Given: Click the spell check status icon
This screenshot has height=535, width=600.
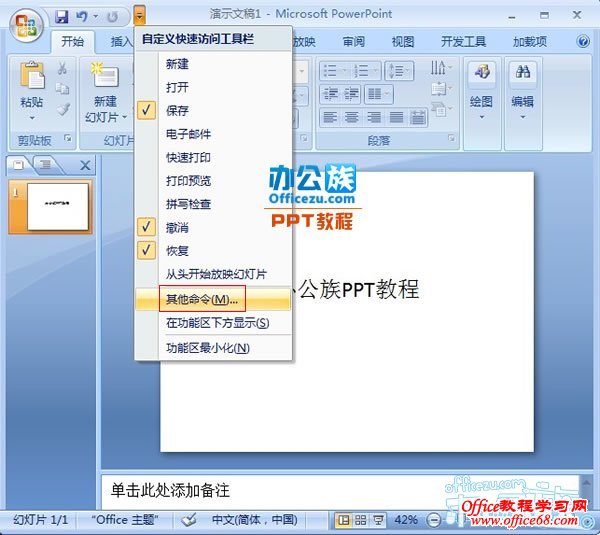Looking at the screenshot, I should (x=189, y=520).
